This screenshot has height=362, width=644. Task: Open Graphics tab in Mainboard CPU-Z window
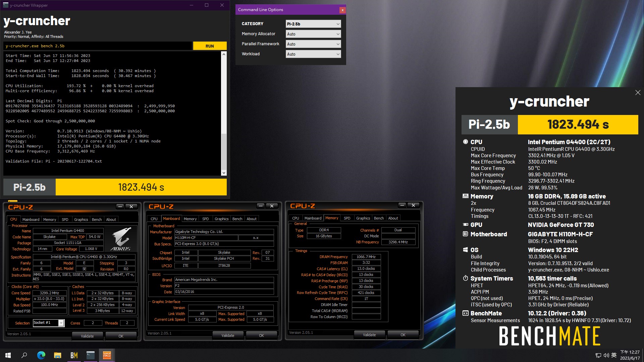click(x=222, y=219)
